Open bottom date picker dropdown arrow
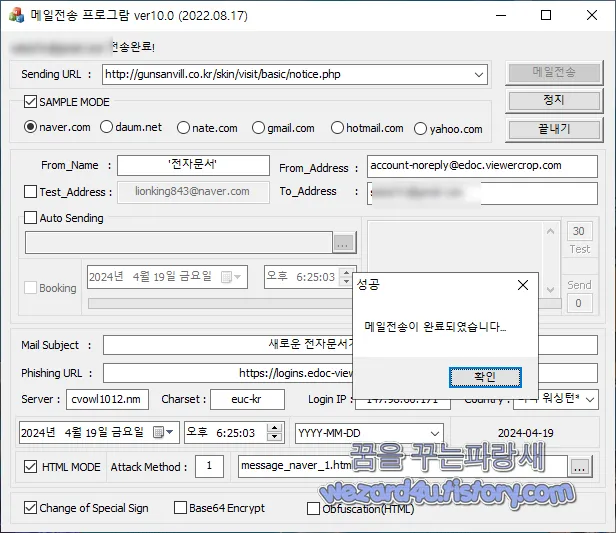 169,432
